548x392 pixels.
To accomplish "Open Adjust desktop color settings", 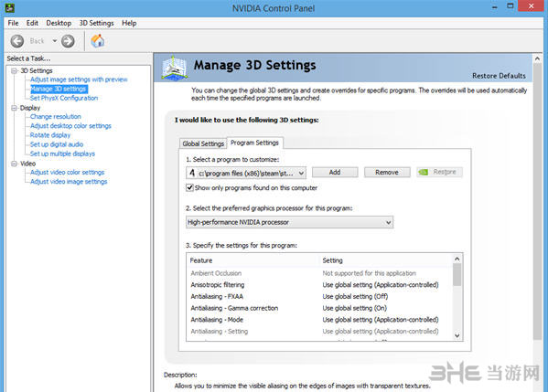I will (70, 126).
